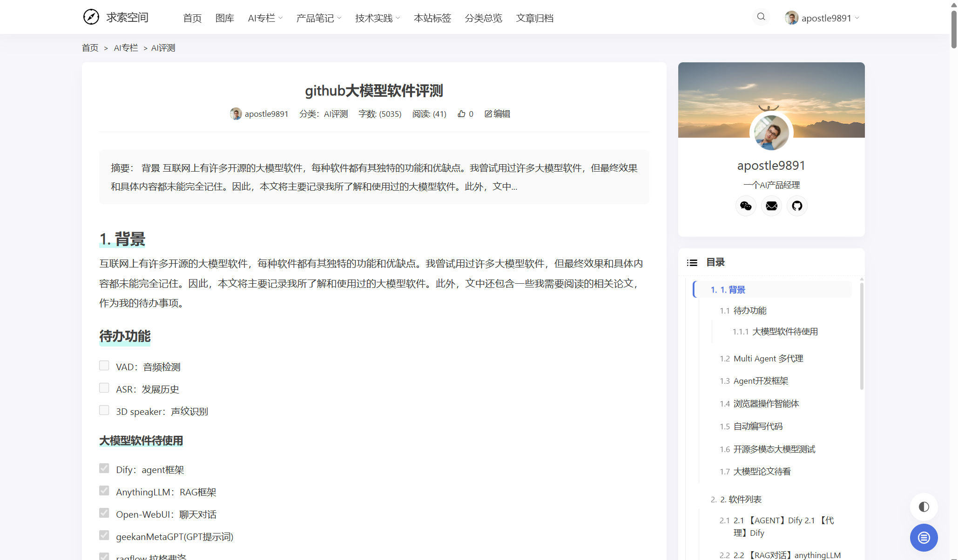Click the compass site logo
Viewport: 958px width, 560px height.
[91, 17]
